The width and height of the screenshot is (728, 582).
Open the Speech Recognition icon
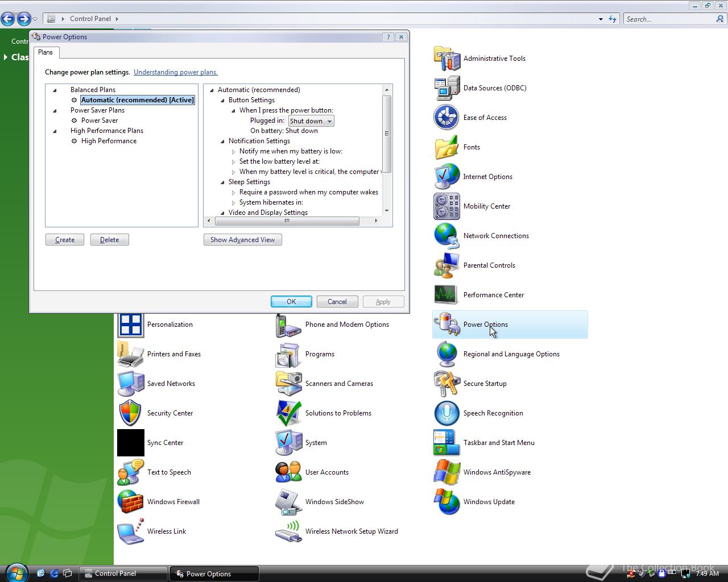point(446,413)
